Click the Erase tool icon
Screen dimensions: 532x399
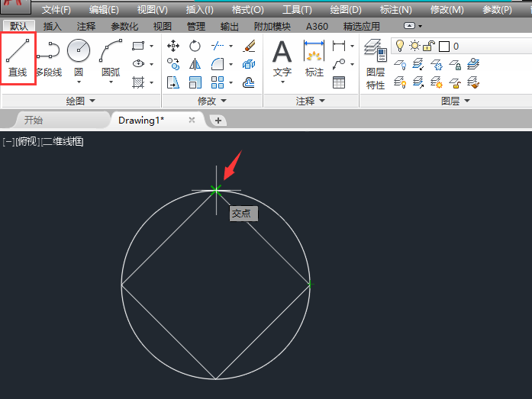click(249, 46)
